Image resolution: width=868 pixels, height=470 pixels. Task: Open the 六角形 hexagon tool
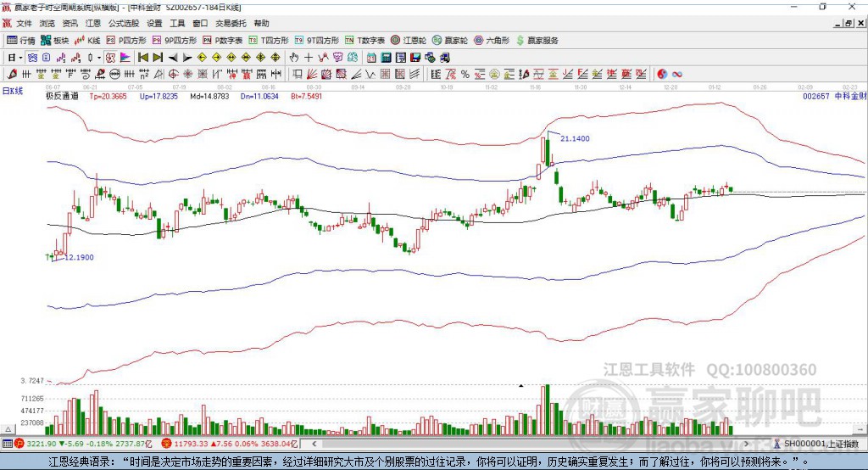492,41
